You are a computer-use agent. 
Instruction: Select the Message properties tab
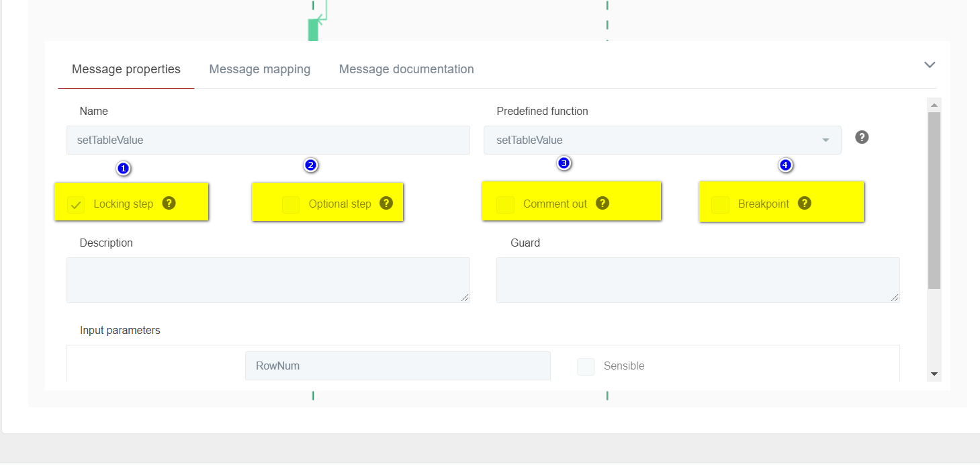coord(126,69)
